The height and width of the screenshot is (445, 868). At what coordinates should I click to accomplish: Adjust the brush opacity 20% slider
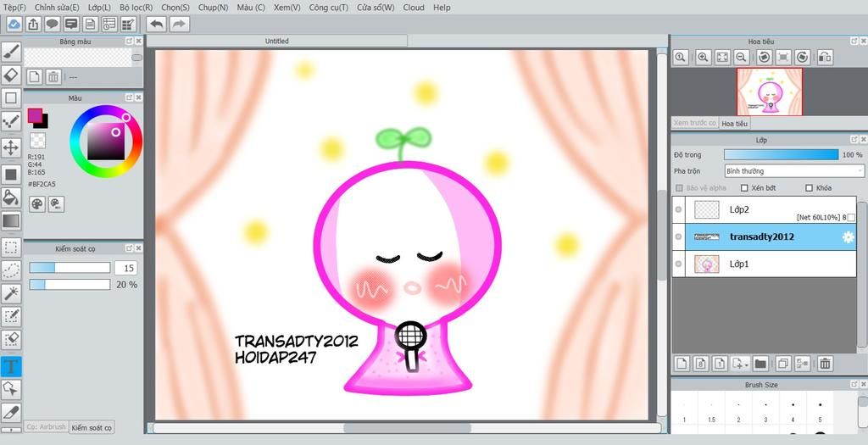point(70,285)
